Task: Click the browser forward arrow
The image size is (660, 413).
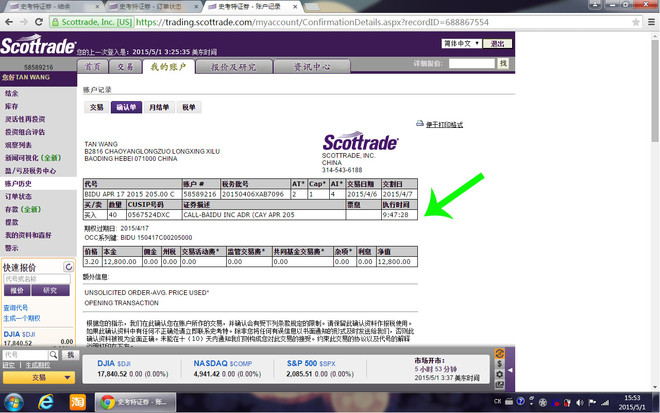Action: pyautogui.click(x=24, y=22)
